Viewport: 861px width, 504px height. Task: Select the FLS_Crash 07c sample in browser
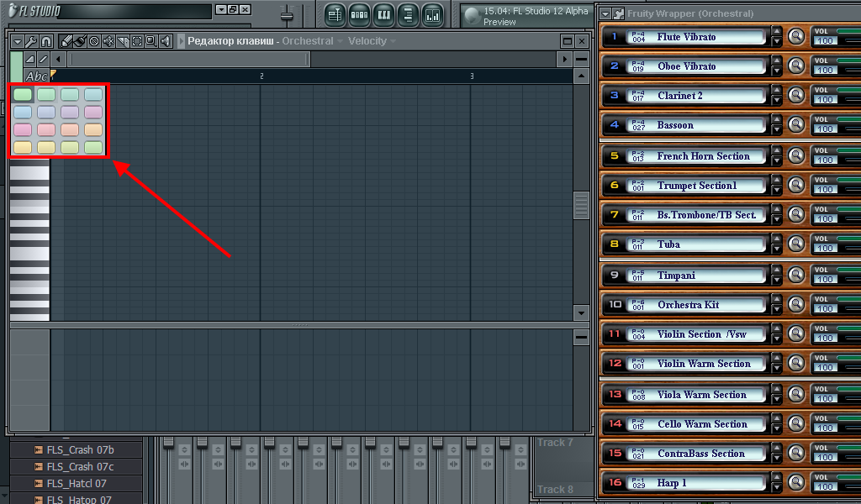(x=80, y=467)
